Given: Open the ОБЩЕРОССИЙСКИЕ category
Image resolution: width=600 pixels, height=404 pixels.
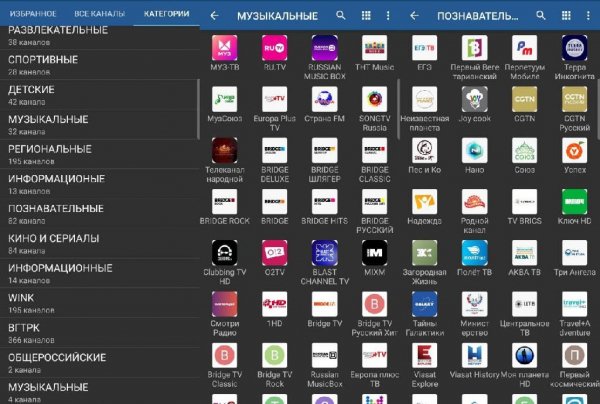Looking at the screenshot, I should pyautogui.click(x=99, y=363).
